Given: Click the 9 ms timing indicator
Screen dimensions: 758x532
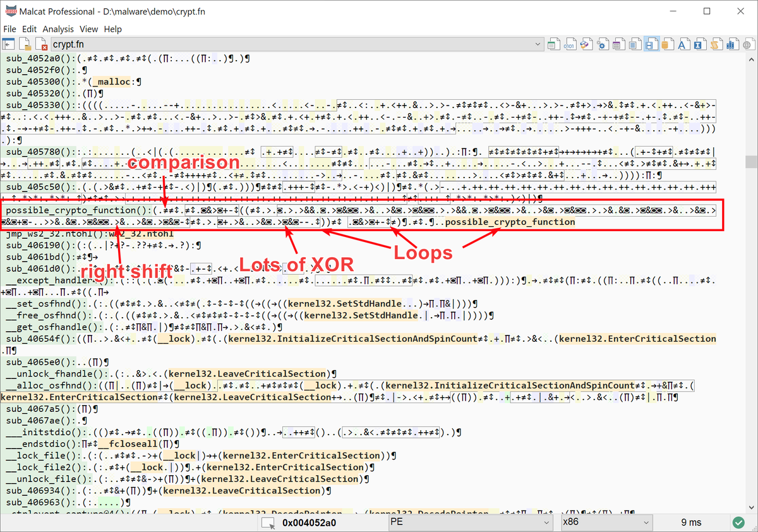Looking at the screenshot, I should pyautogui.click(x=692, y=523).
